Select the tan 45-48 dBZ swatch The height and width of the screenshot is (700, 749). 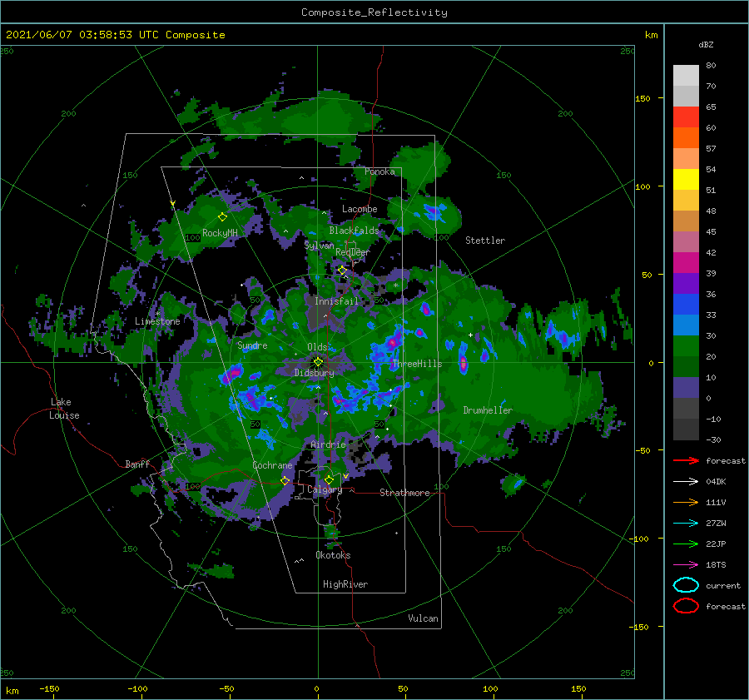pyautogui.click(x=686, y=221)
